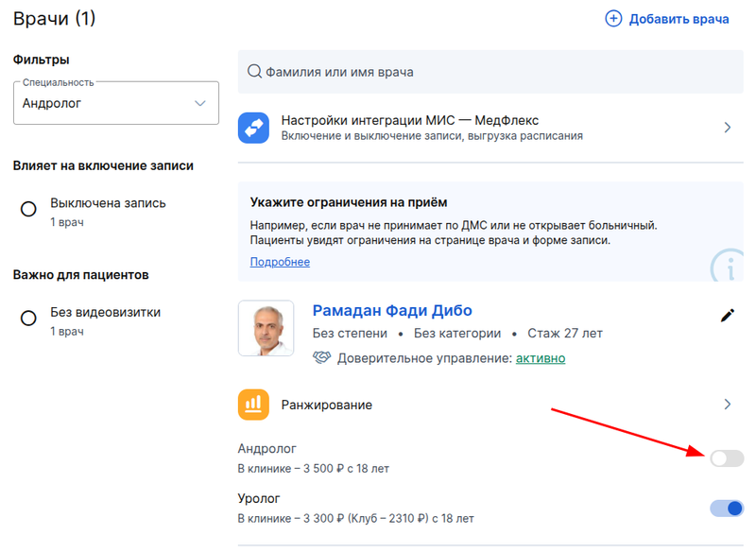Viewport: 756px width, 552px height.
Task: Click the pencil edit icon for the doctor
Action: [x=727, y=316]
